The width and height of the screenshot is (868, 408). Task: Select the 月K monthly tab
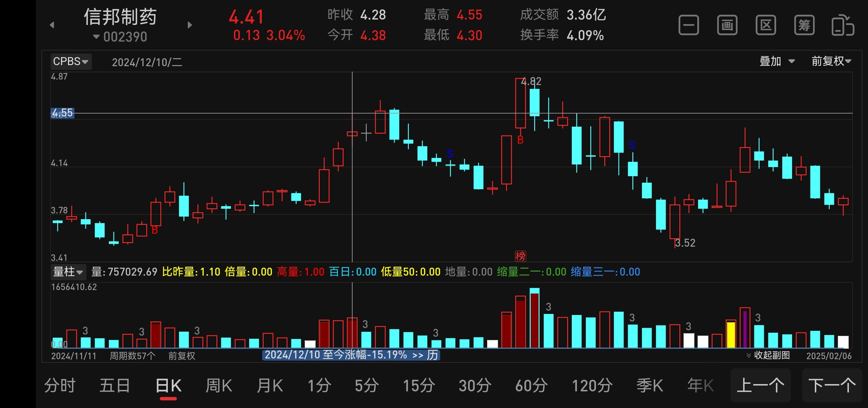coord(270,386)
